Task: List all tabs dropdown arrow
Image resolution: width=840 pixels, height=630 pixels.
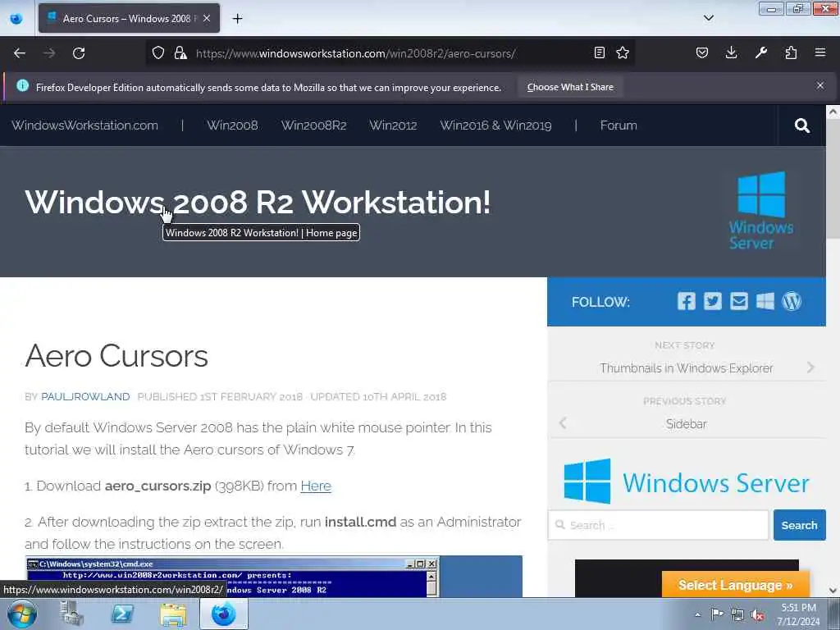Action: point(708,18)
